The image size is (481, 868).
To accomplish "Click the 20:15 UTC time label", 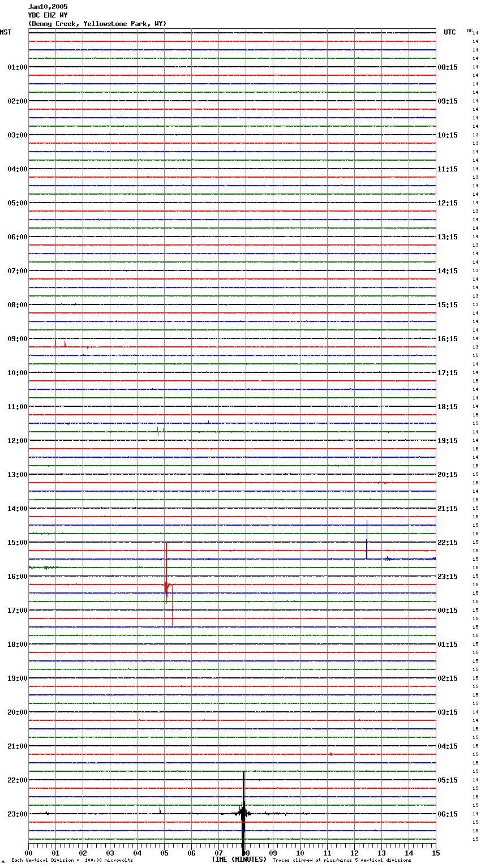I will point(448,475).
